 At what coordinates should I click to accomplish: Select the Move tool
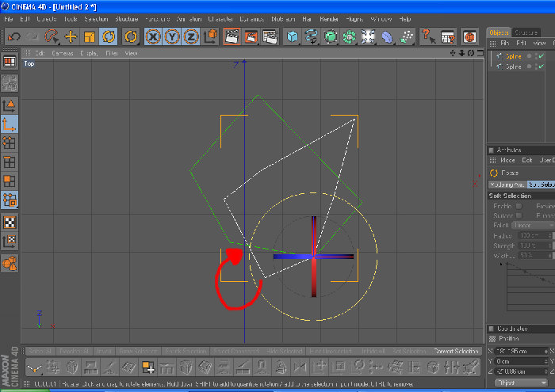71,36
